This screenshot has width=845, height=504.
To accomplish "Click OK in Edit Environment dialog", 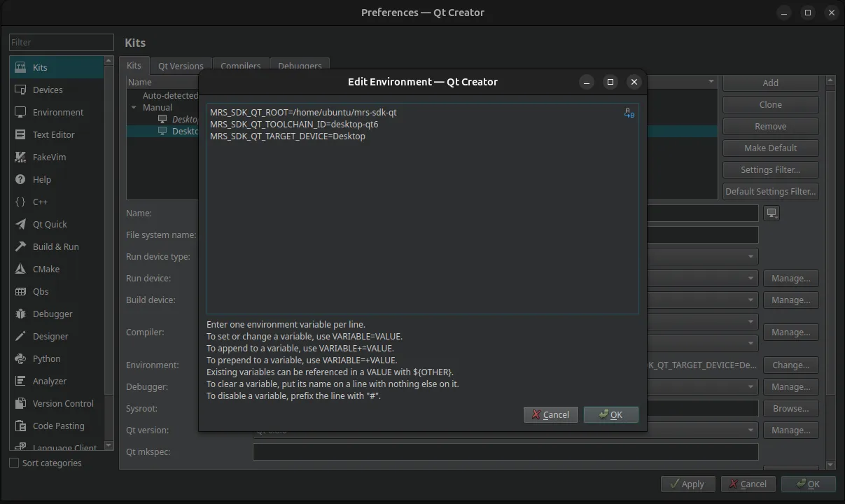I will click(610, 414).
